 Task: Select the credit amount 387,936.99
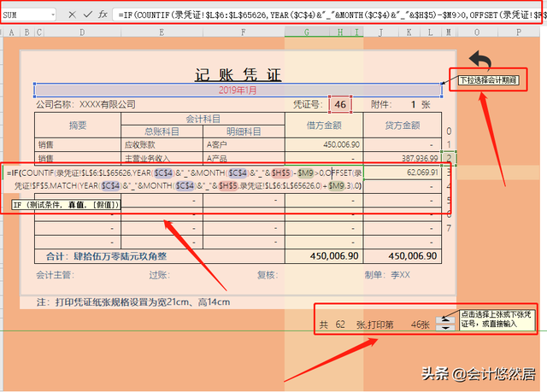pyautogui.click(x=403, y=158)
